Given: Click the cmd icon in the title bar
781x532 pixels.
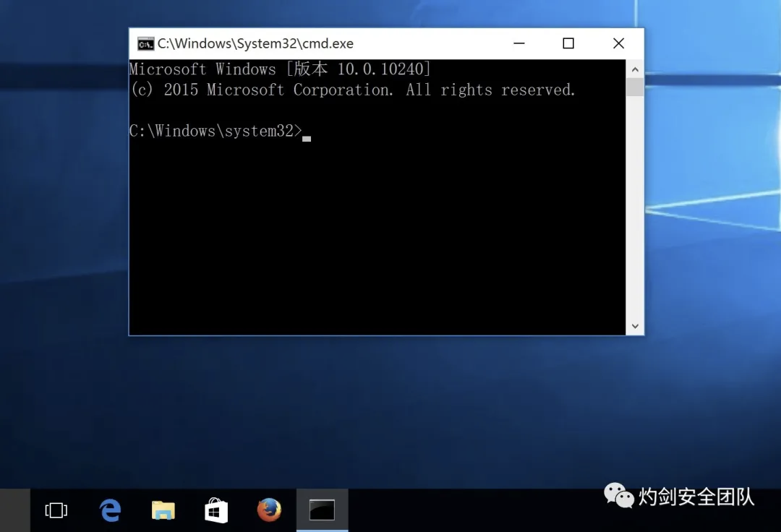Looking at the screenshot, I should [145, 44].
